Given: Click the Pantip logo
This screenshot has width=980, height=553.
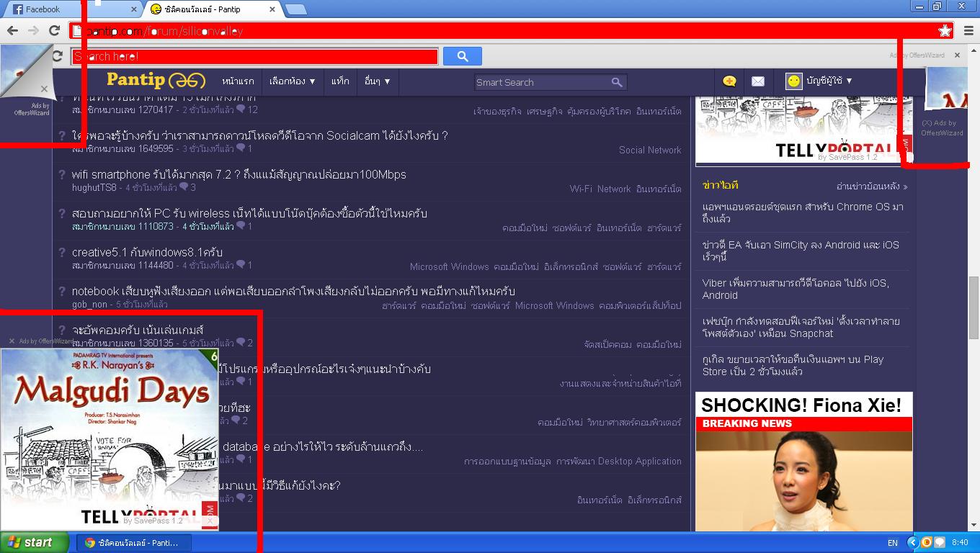Looking at the screenshot, I should [x=156, y=81].
